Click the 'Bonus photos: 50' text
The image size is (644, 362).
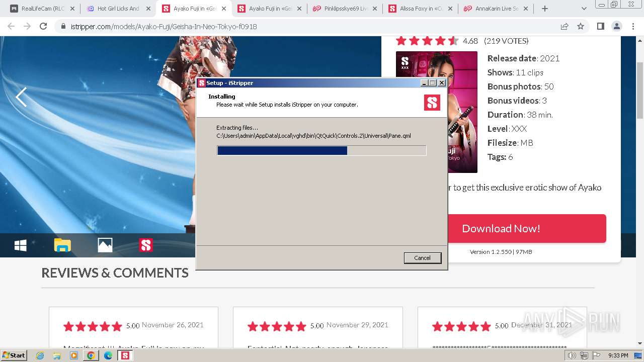coord(520,86)
